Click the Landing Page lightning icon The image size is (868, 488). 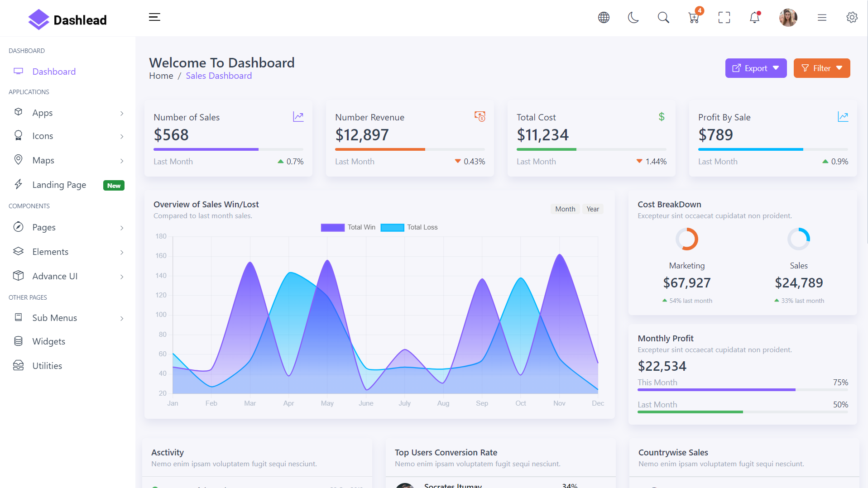click(x=18, y=184)
